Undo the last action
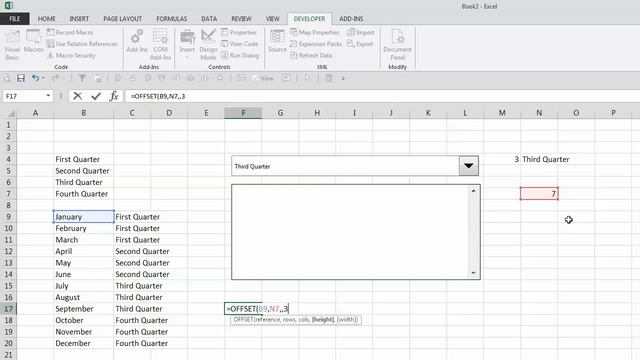The width and height of the screenshot is (640, 360). click(x=35, y=78)
